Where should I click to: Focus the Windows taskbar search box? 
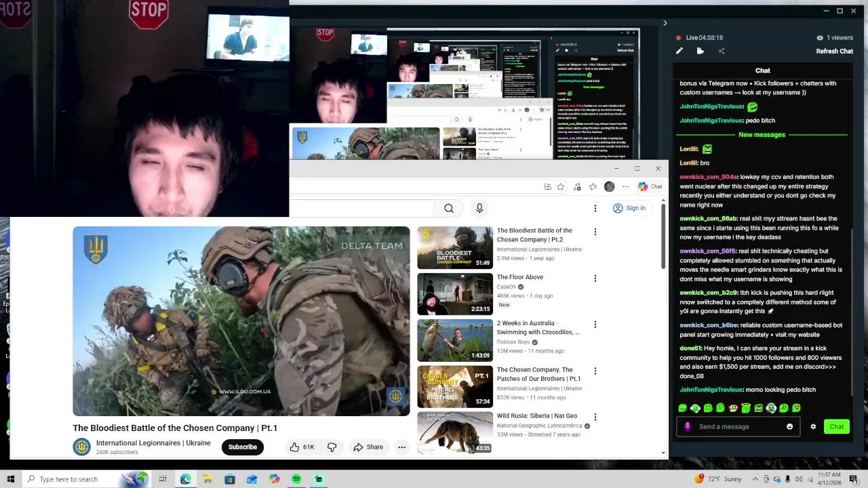click(86, 479)
